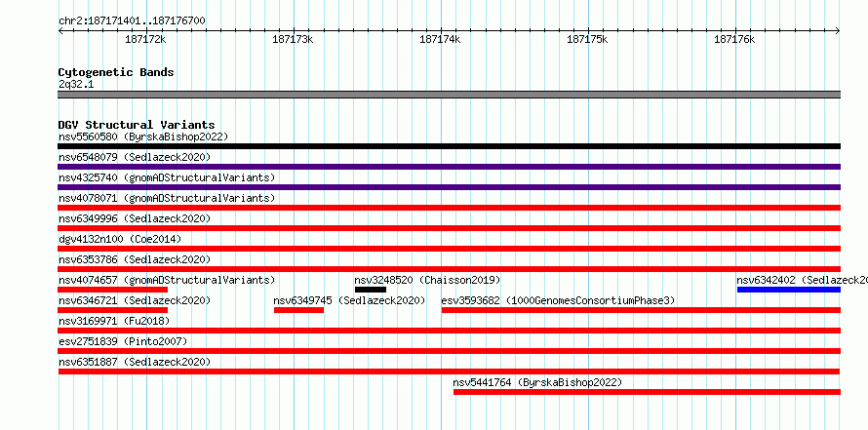Click the 187173k ruler position
Viewport: 868px width, 430px height.
tap(293, 39)
